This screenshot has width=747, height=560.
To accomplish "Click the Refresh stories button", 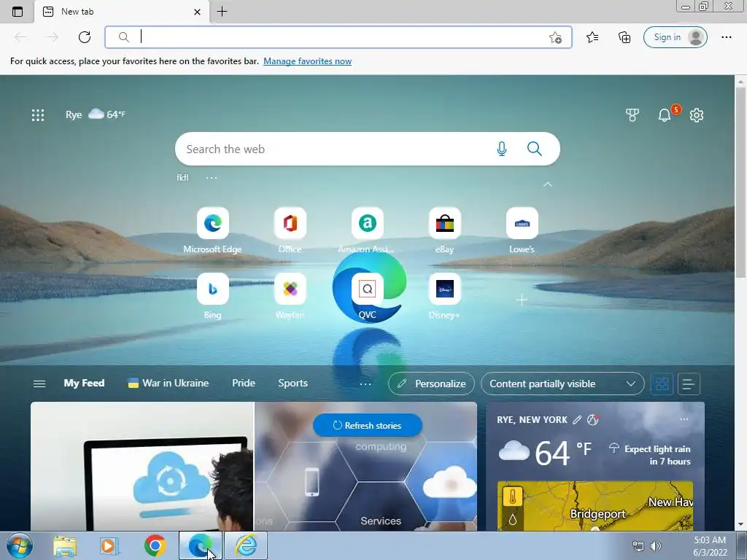I will click(368, 425).
